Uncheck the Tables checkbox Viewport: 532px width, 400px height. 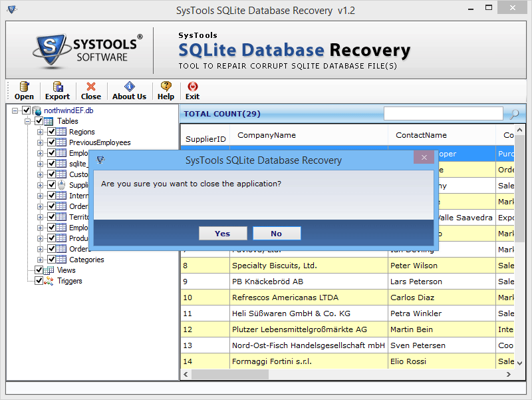pos(39,121)
